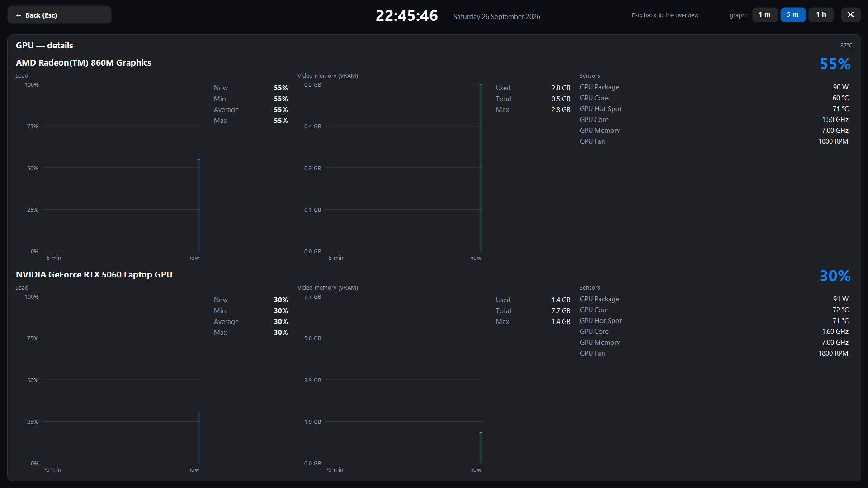Switch the graph range to 1 h
Screen dimensions: 868x488
tap(821, 15)
